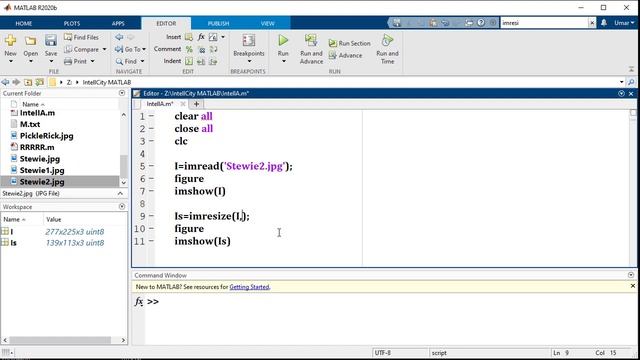Set breakpoint dash on line 5

click(151, 166)
